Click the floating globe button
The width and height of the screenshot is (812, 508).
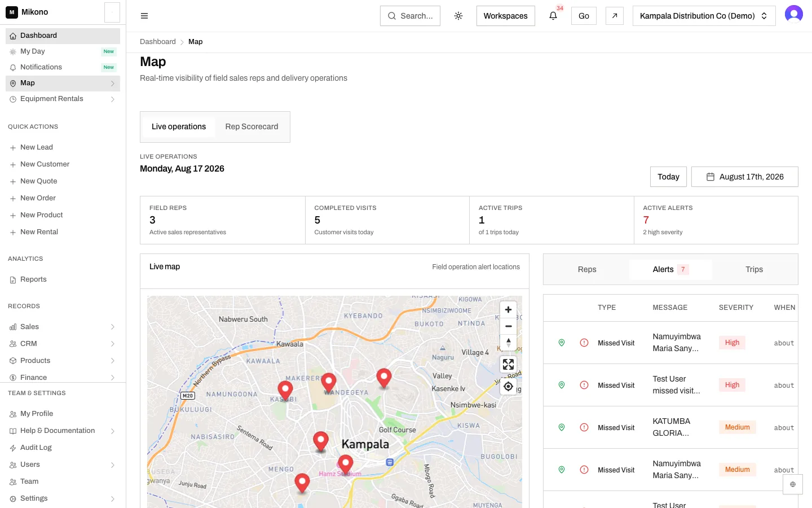click(x=793, y=484)
